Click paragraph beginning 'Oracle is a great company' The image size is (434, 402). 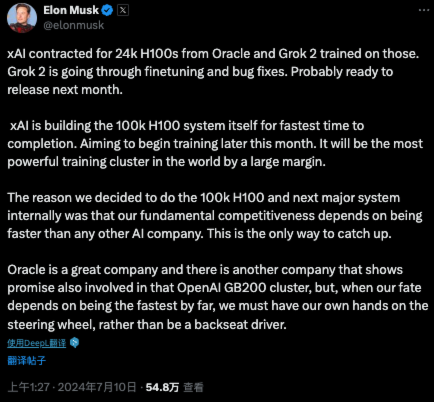point(218,297)
